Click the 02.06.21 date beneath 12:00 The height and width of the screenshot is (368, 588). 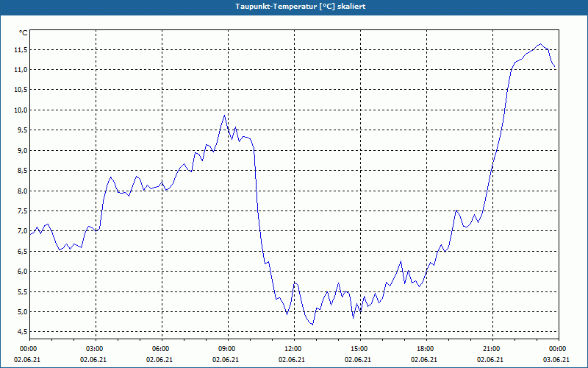[x=292, y=360]
